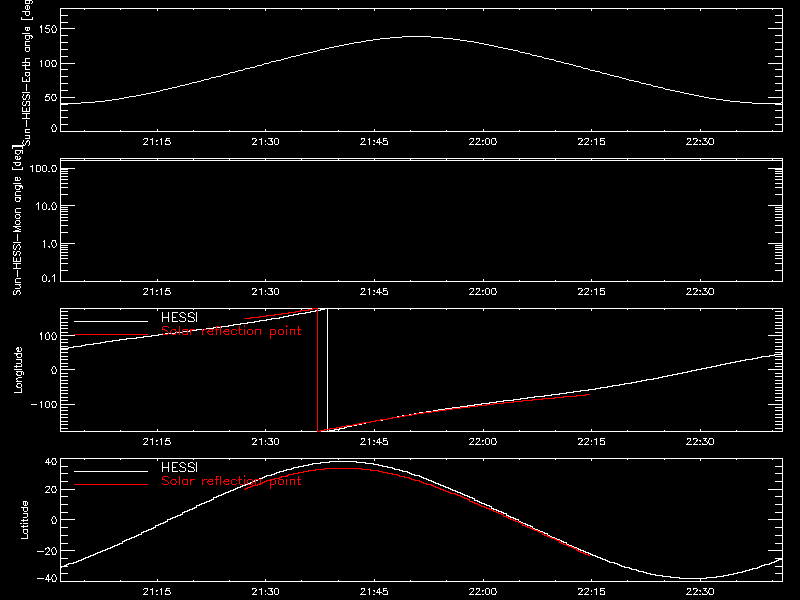
Task: Click the Longitude axis label
Action: click(x=18, y=370)
